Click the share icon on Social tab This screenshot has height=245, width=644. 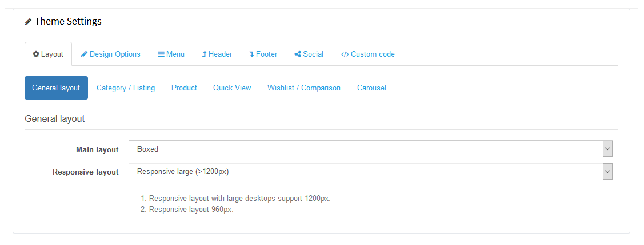click(x=298, y=54)
